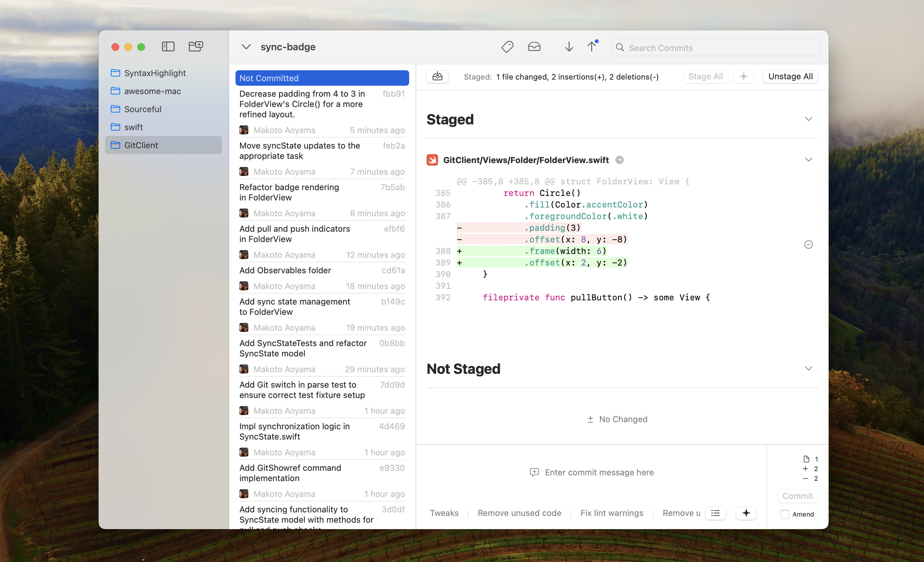Collapse the Staged section
This screenshot has width=924, height=562.
809,119
